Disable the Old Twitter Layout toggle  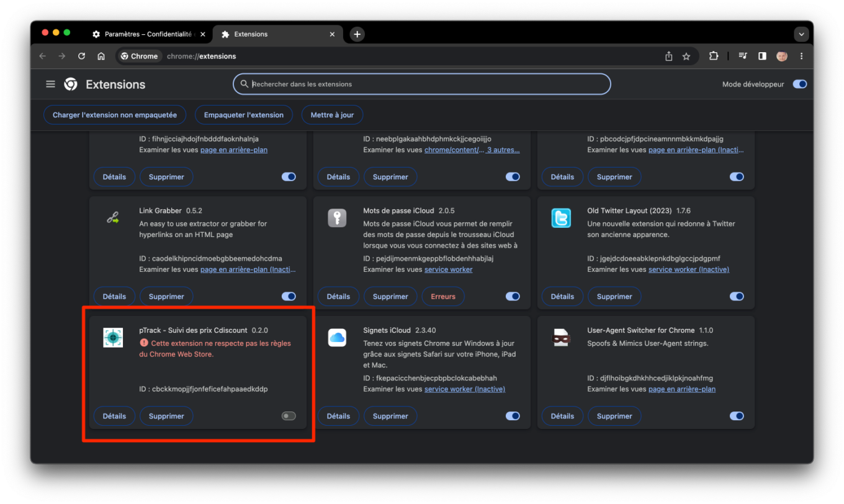pyautogui.click(x=737, y=297)
